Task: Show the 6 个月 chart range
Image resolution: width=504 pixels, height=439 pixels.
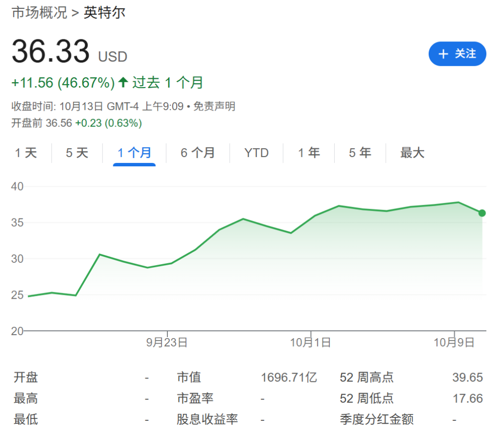Action: click(198, 153)
